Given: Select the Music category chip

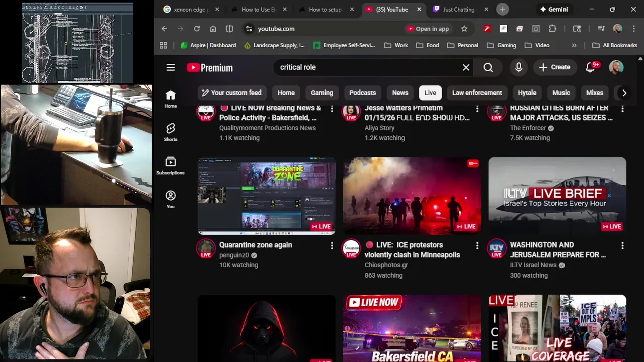Looking at the screenshot, I should point(561,93).
